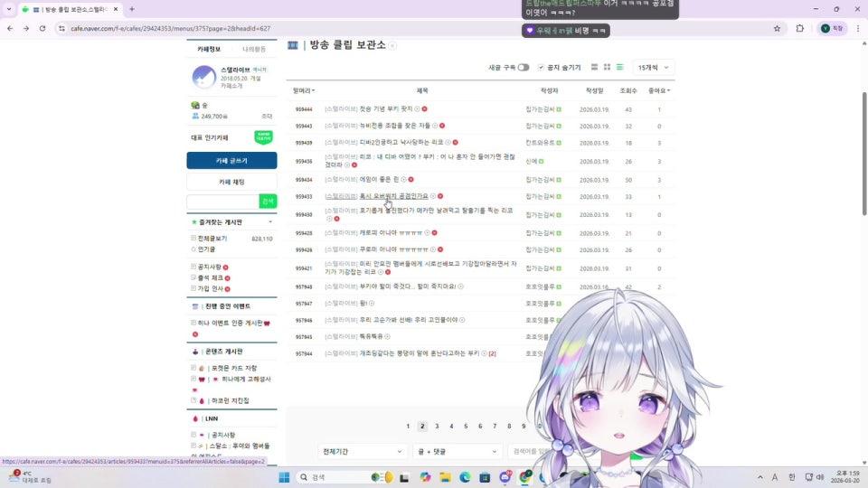868x488 pixels.
Task: Open File Explorer from the taskbar
Action: [x=445, y=476]
